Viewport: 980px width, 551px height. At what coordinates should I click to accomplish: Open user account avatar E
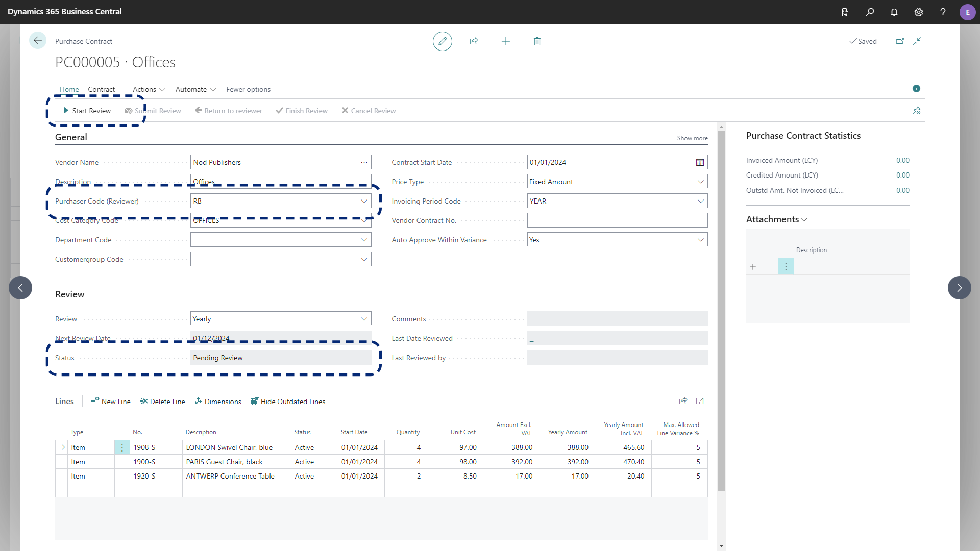tap(968, 12)
